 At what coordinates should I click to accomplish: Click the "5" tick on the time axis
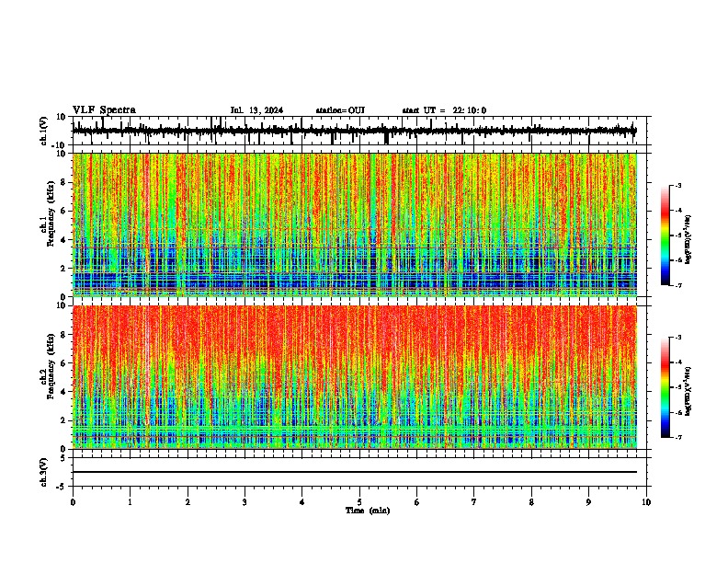pos(359,502)
